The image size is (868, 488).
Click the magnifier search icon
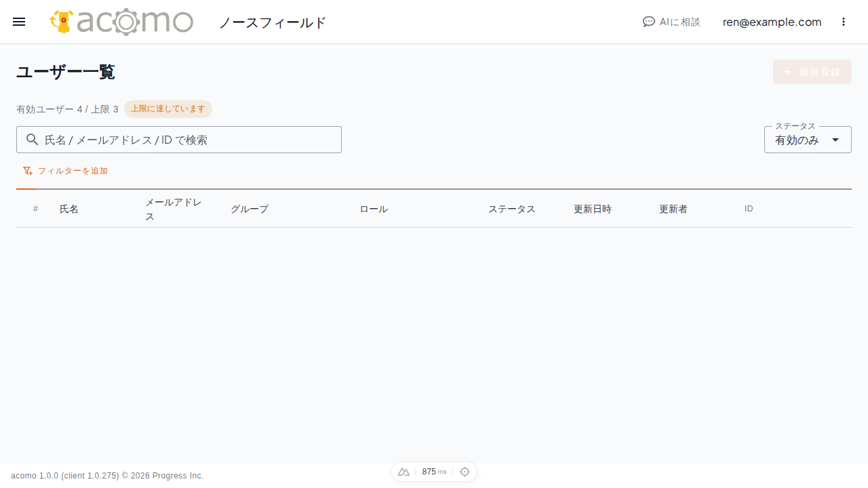click(x=32, y=140)
